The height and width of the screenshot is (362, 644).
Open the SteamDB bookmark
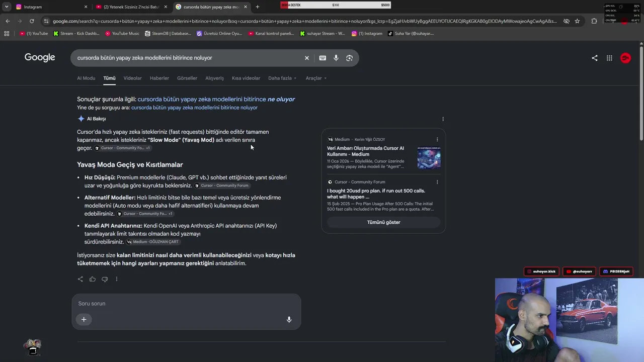168,34
